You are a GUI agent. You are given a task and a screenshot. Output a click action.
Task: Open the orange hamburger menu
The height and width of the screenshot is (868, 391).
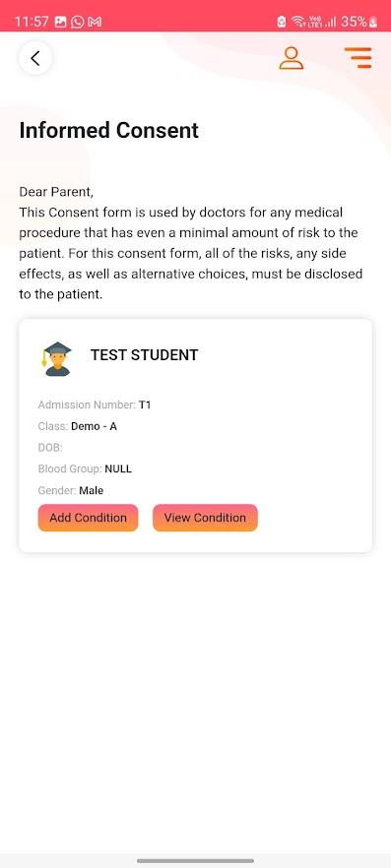358,58
